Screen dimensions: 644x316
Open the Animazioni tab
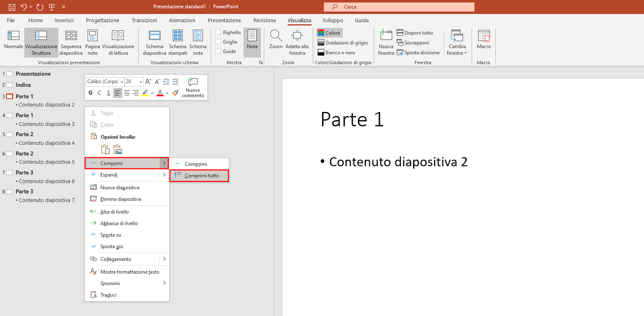[x=182, y=20]
